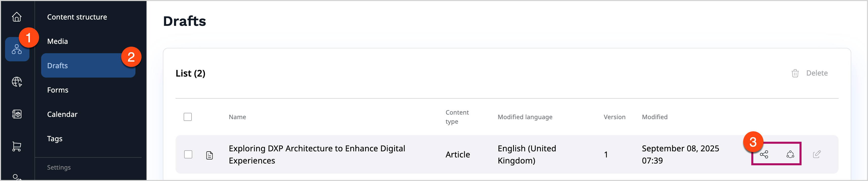Select the Content tree icon in sidebar
Screen dimensions: 868x181
pos(17,49)
